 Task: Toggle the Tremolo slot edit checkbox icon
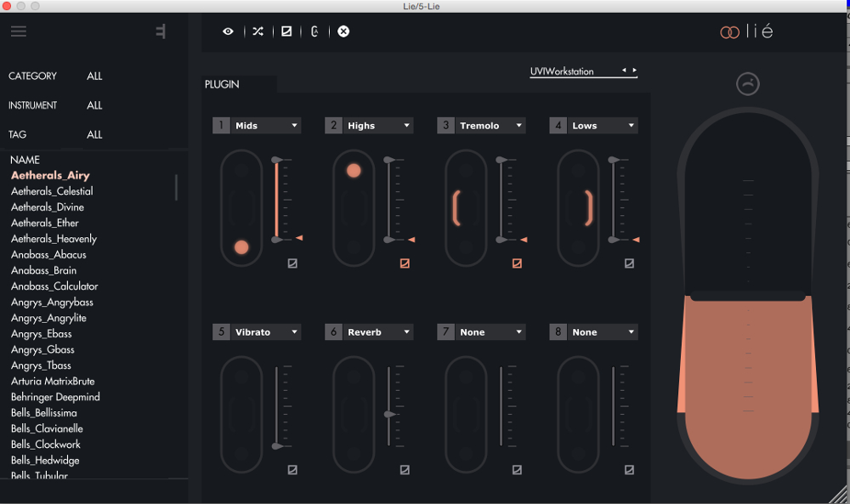point(517,263)
